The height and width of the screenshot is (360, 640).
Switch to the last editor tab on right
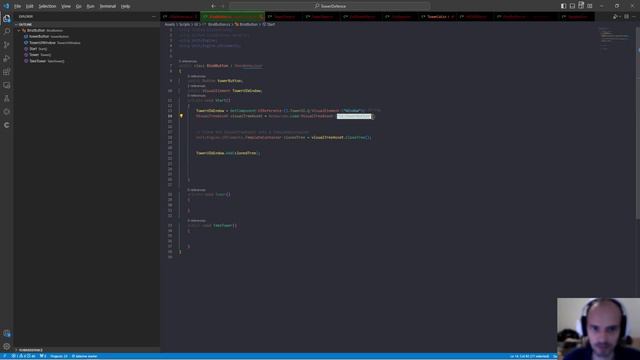(x=576, y=17)
